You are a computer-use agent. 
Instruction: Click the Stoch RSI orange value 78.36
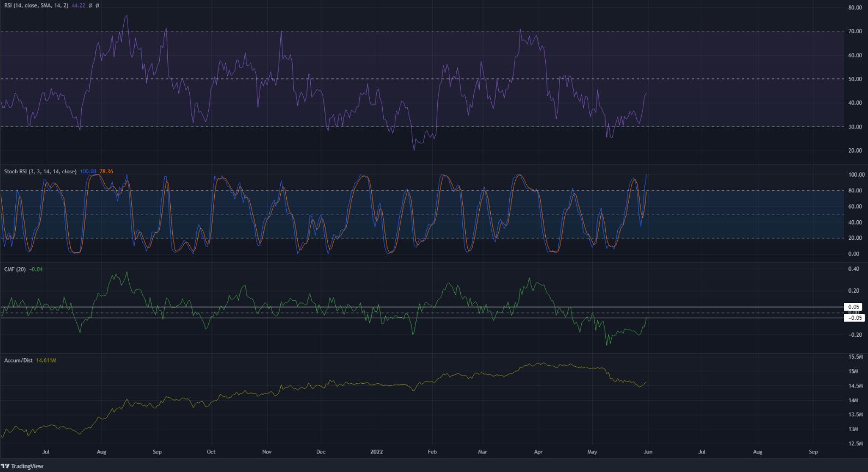(x=106, y=171)
